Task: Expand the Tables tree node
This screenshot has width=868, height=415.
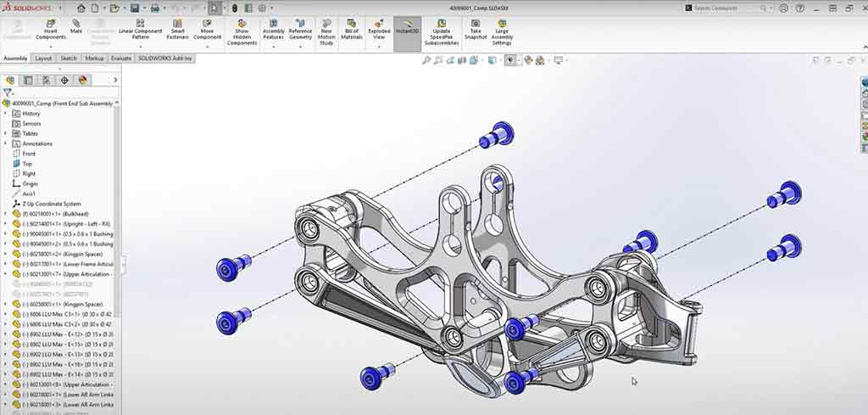Action: [6, 133]
